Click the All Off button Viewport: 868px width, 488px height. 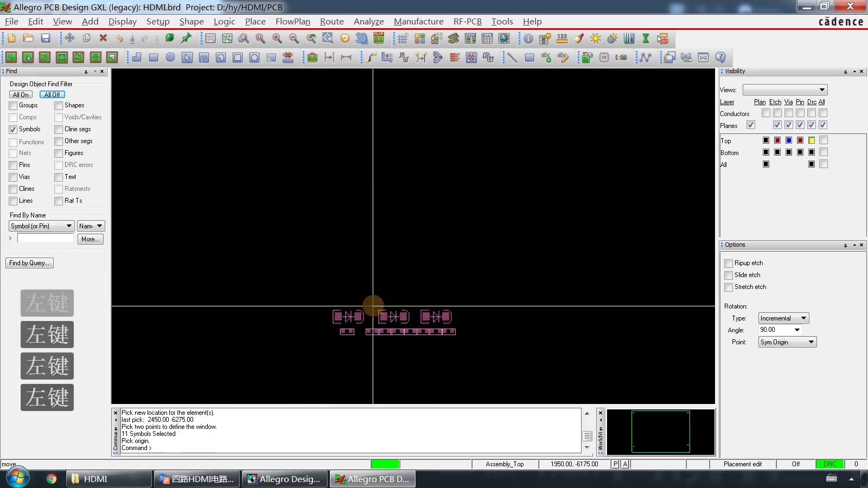(x=52, y=95)
